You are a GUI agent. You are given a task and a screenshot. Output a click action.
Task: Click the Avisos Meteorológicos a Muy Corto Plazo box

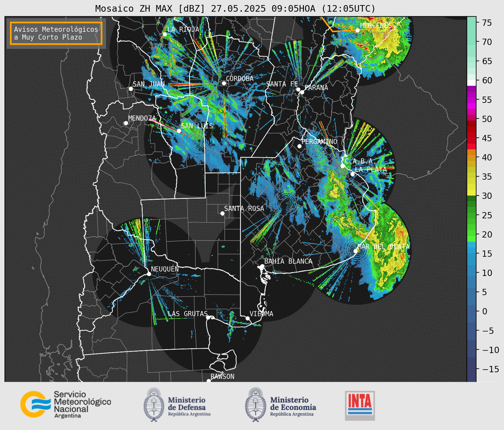pos(56,33)
